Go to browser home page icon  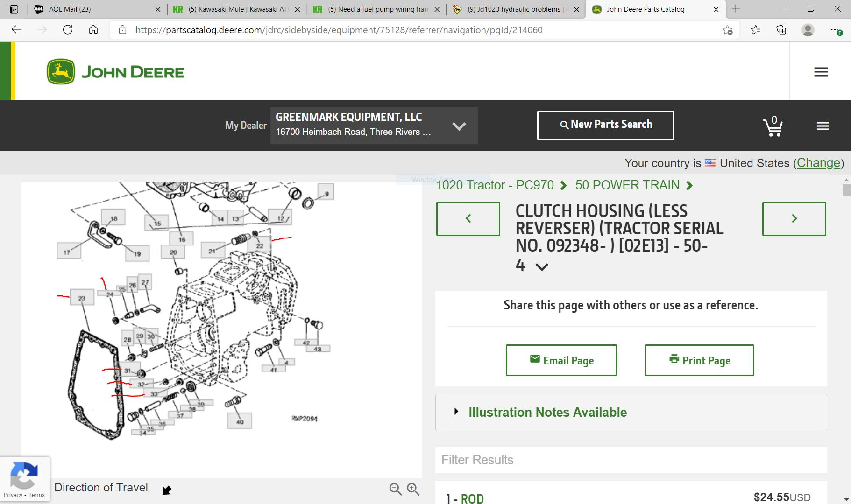[93, 30]
